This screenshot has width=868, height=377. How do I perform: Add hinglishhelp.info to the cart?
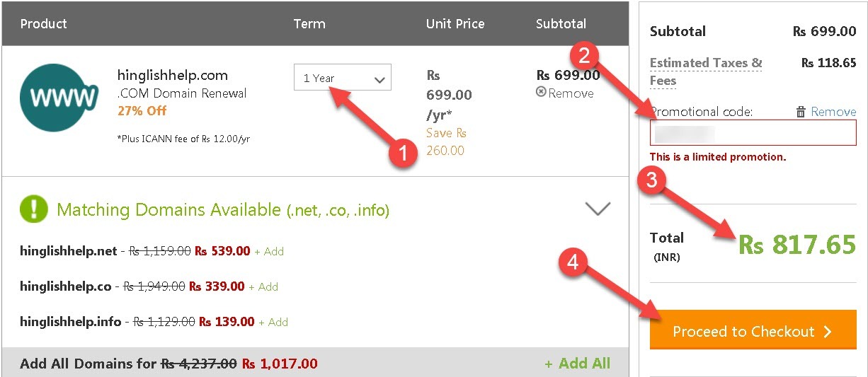pos(273,322)
